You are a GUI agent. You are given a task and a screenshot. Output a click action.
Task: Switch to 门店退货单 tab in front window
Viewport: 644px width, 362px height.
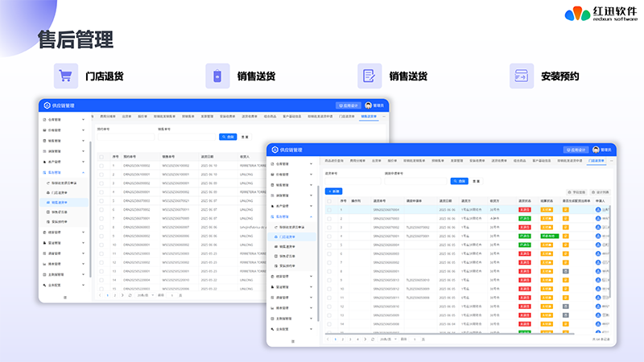click(x=597, y=161)
